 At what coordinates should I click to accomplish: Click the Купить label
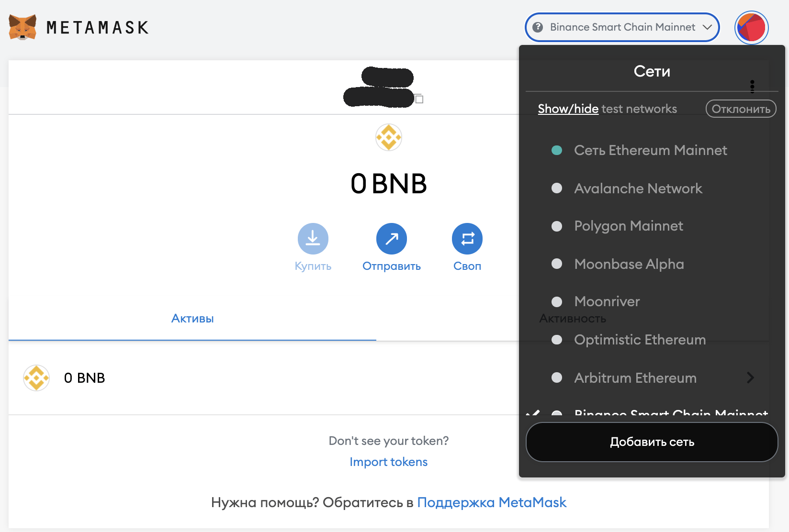pyautogui.click(x=313, y=266)
